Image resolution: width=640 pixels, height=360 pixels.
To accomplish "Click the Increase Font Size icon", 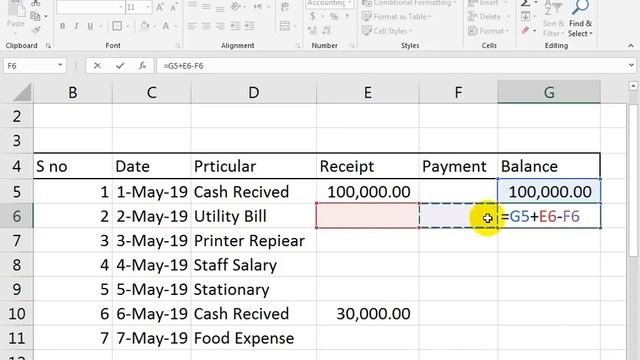I will (160, 7).
